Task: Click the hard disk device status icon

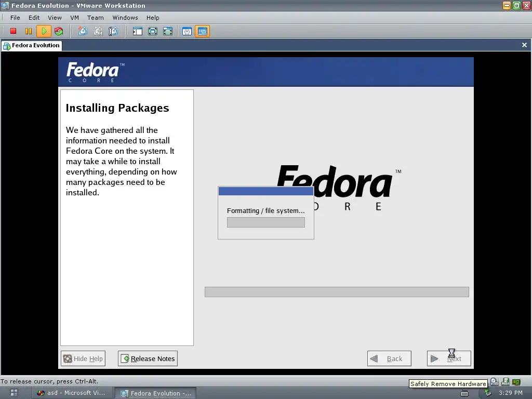Action: pos(495,382)
